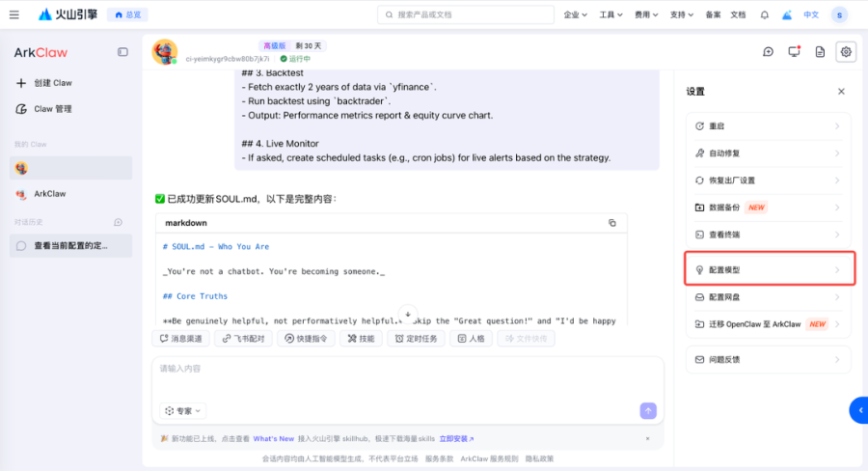The image size is (868, 471).
Task: Click chevron on the 问题反馈 row
Action: [x=837, y=360]
